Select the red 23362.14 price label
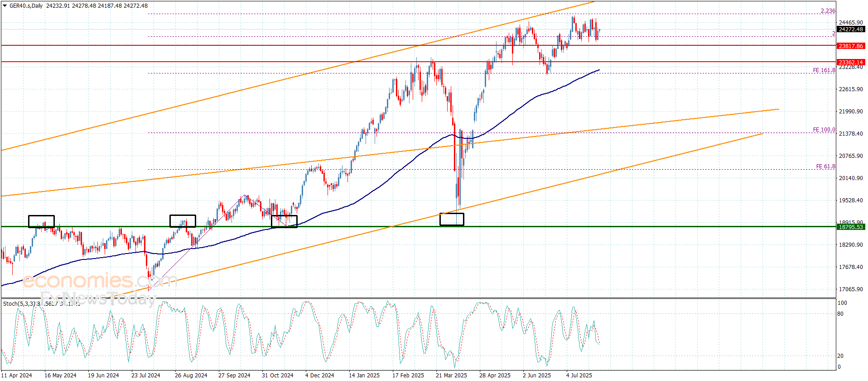868x381 pixels. (x=851, y=62)
